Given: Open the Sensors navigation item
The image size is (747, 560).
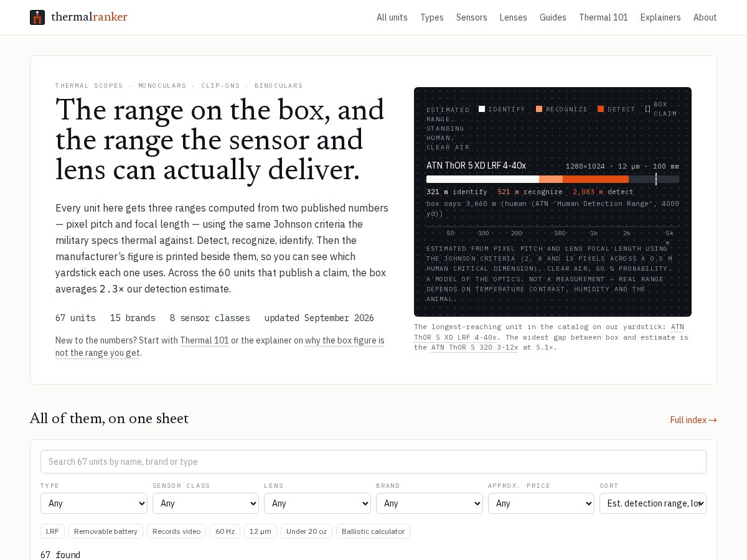Looking at the screenshot, I should coord(472,17).
